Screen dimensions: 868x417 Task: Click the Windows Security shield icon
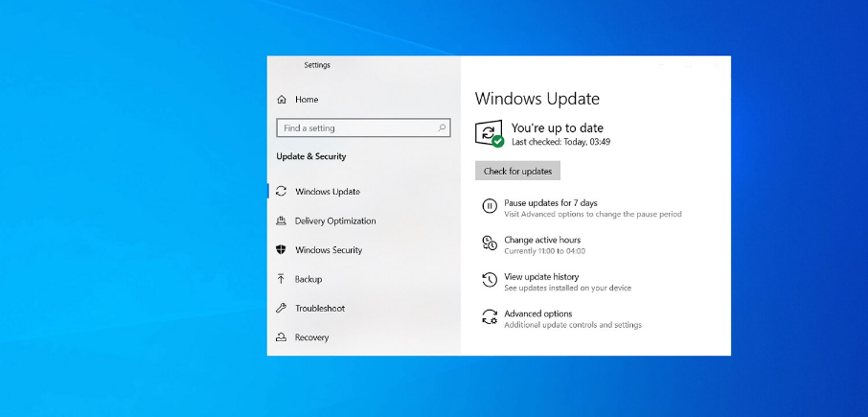pos(282,250)
